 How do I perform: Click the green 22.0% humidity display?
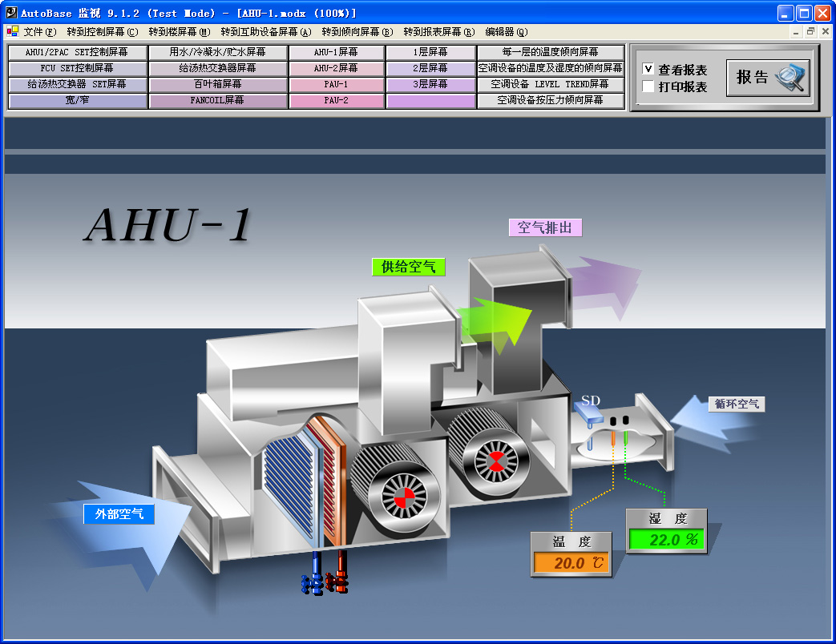point(666,539)
